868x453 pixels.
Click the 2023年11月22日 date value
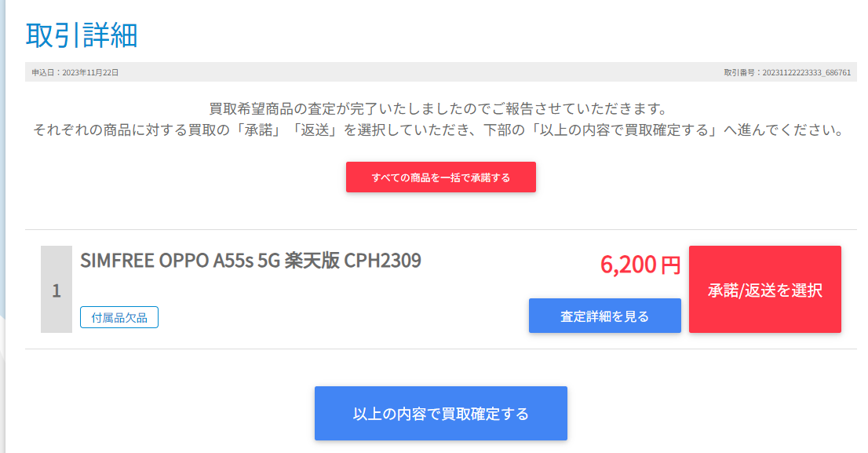(x=90, y=72)
